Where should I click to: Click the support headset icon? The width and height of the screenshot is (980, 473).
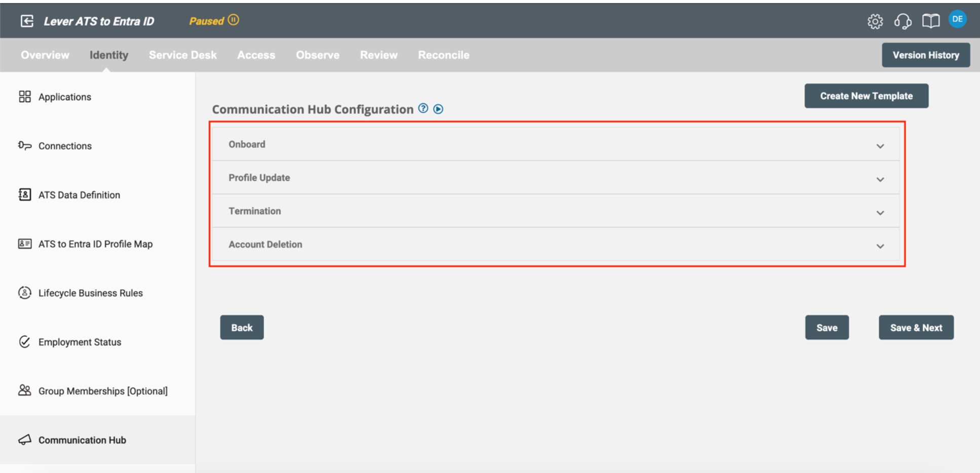(902, 21)
